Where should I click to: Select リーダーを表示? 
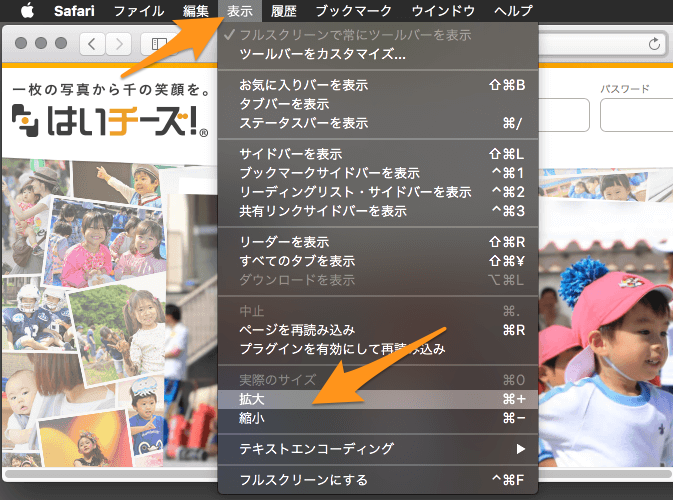378,242
